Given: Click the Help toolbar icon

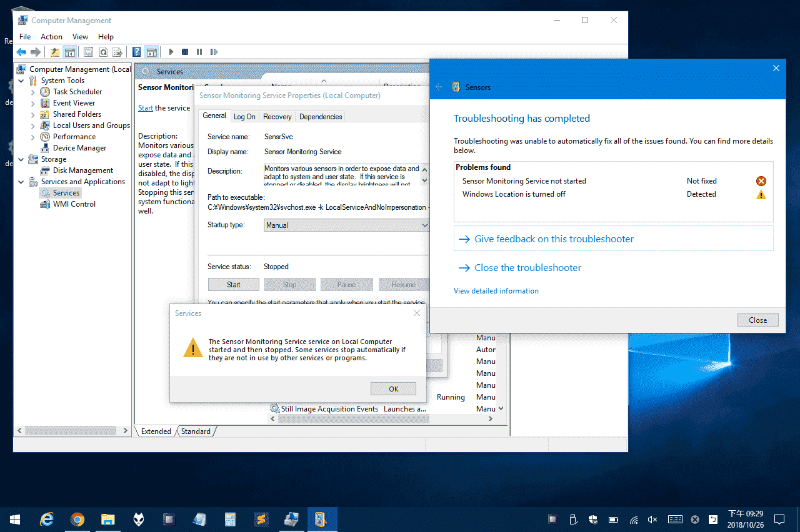Looking at the screenshot, I should click(136, 52).
